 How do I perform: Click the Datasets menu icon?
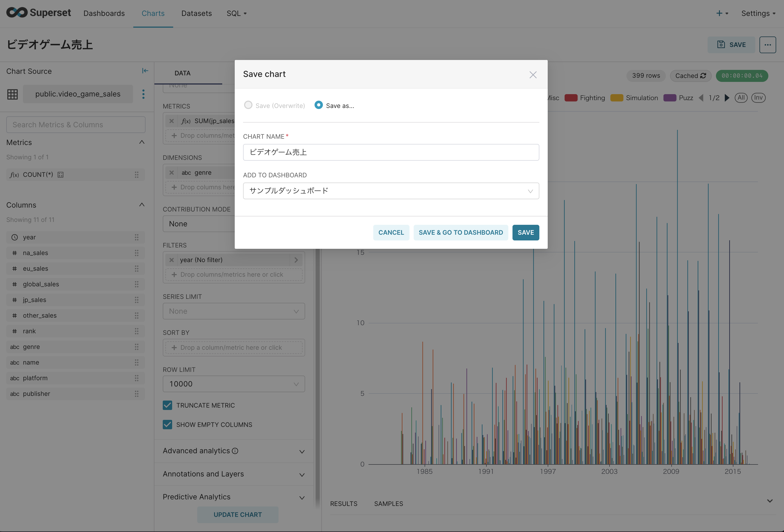tap(196, 13)
